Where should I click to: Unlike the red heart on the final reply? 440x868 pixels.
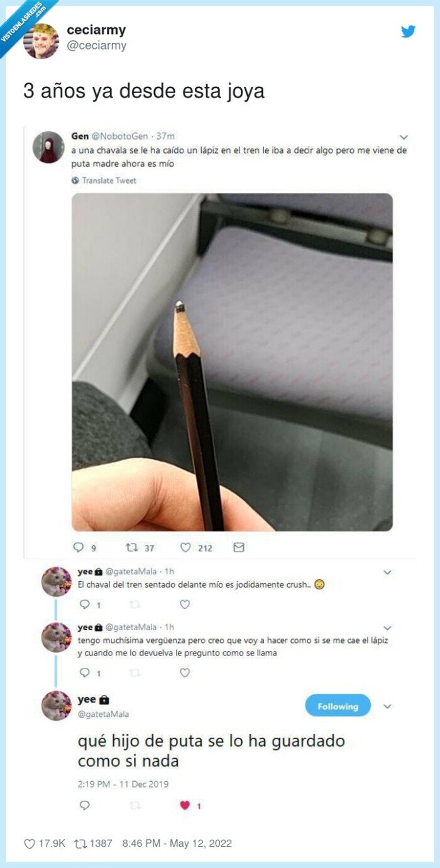pos(185,805)
